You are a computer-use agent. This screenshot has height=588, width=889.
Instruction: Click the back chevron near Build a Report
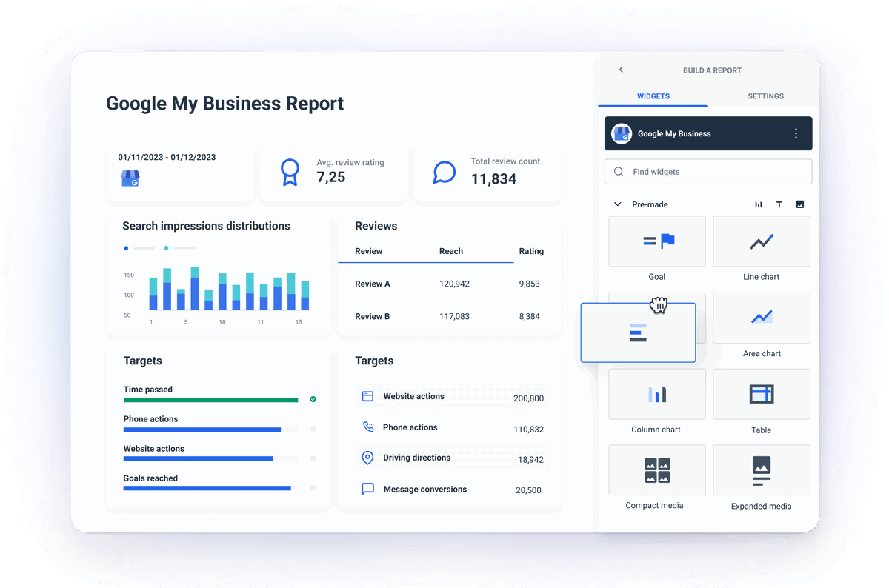(621, 70)
